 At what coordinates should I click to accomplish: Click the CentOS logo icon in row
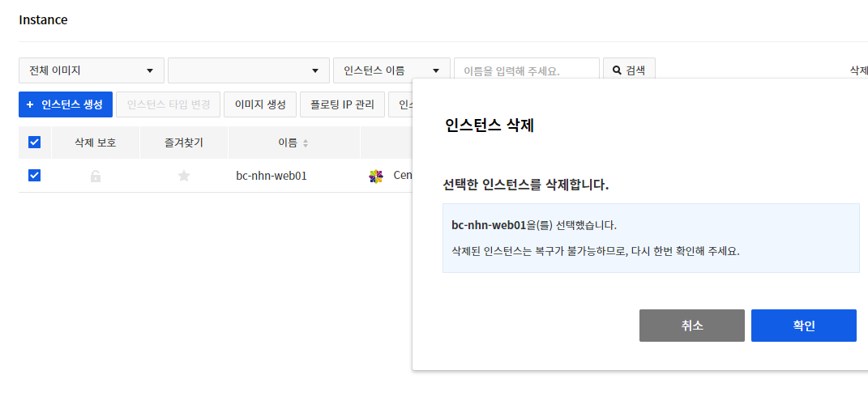pyautogui.click(x=376, y=177)
